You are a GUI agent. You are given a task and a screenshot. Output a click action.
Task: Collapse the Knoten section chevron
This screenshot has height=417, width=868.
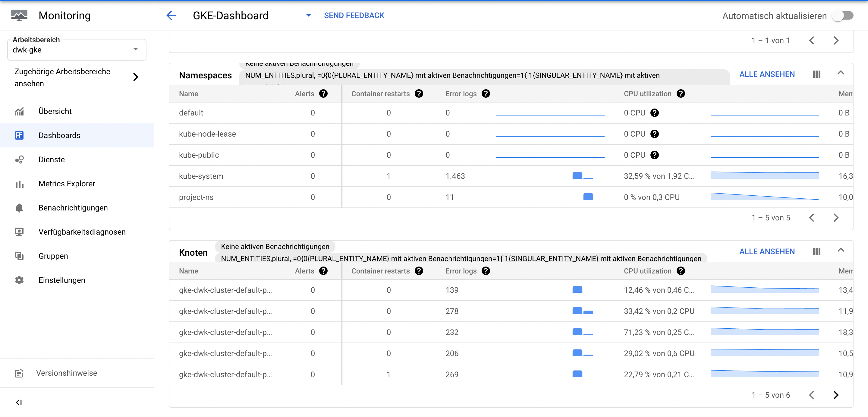point(841,250)
